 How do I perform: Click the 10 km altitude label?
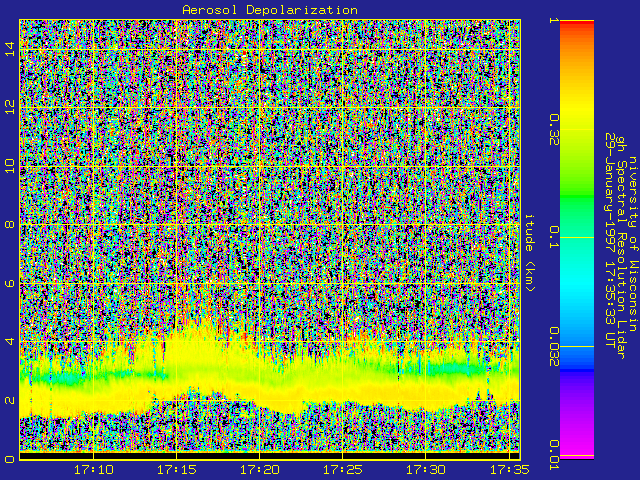pos(9,166)
